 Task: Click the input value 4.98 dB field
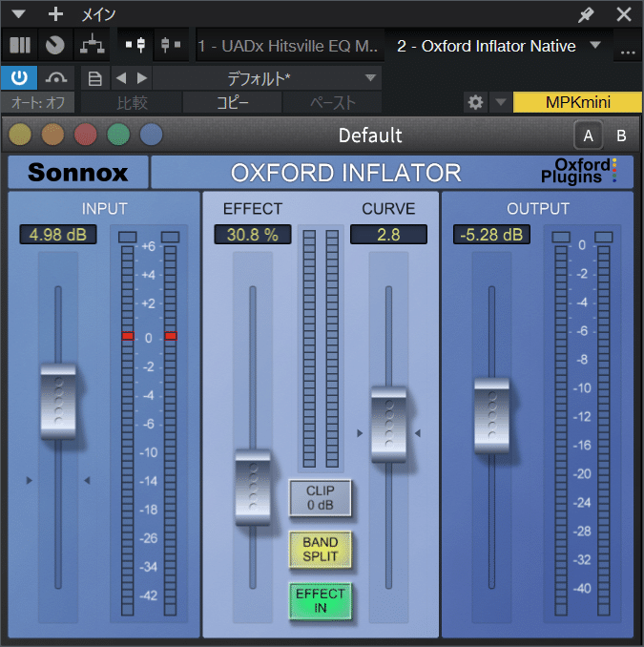pyautogui.click(x=58, y=235)
